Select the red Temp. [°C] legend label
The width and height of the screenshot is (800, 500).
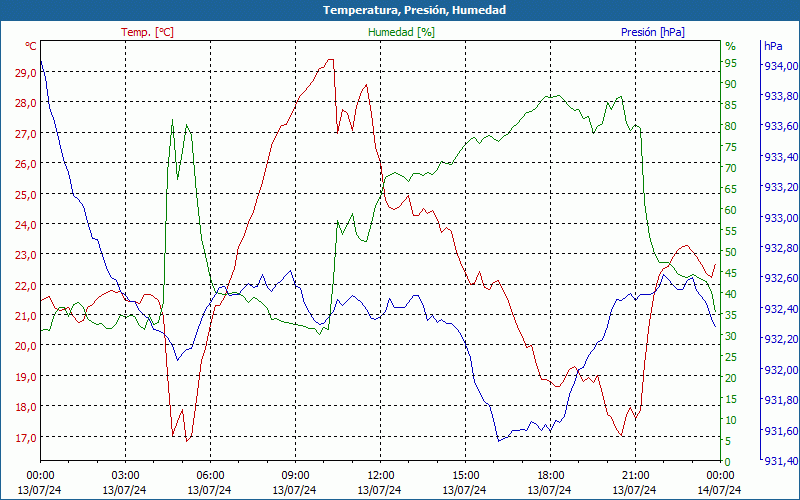(x=147, y=32)
